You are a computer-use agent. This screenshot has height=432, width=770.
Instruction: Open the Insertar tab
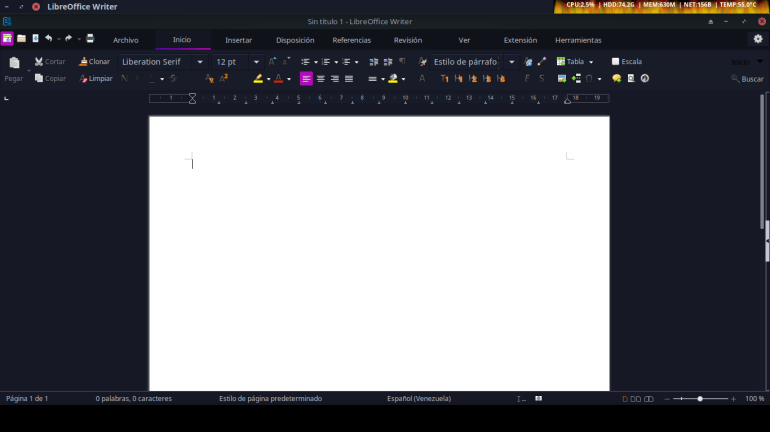point(238,40)
